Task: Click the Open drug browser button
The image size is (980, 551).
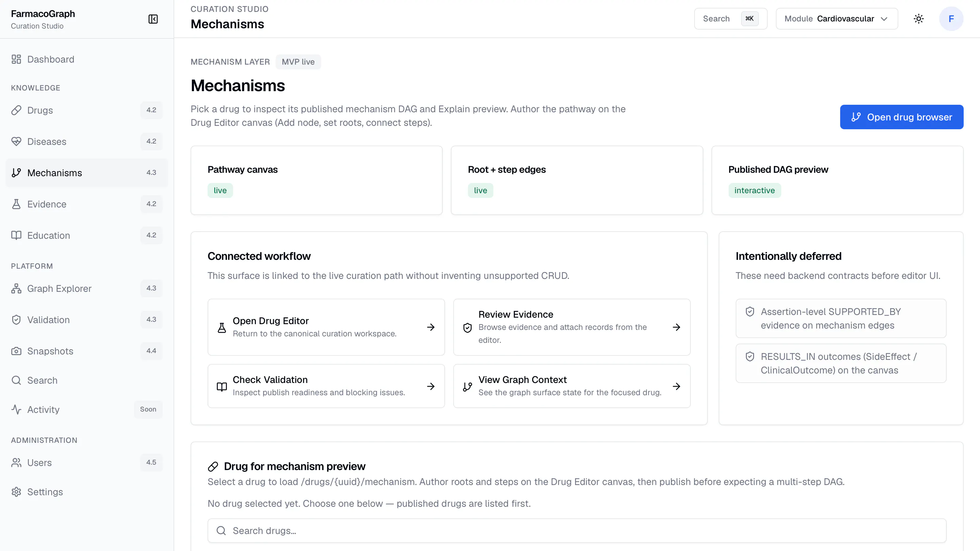Action: point(901,117)
